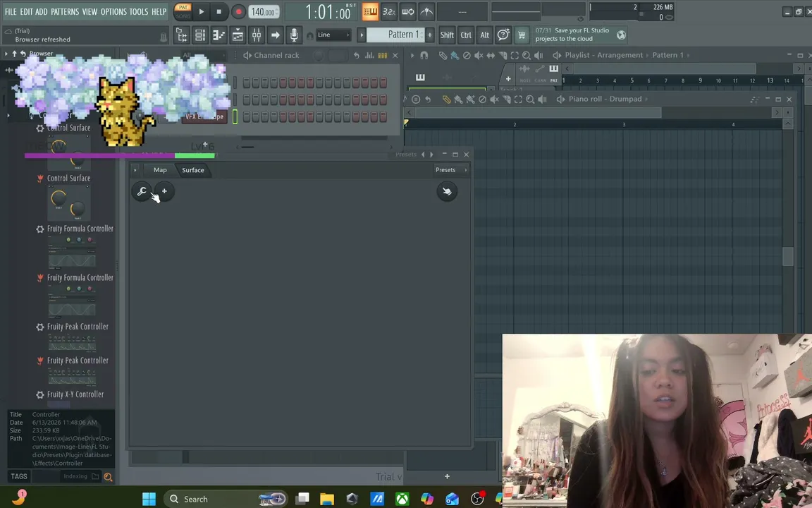
Task: Select the slip tool in Playlist toolbar
Action: (x=491, y=55)
